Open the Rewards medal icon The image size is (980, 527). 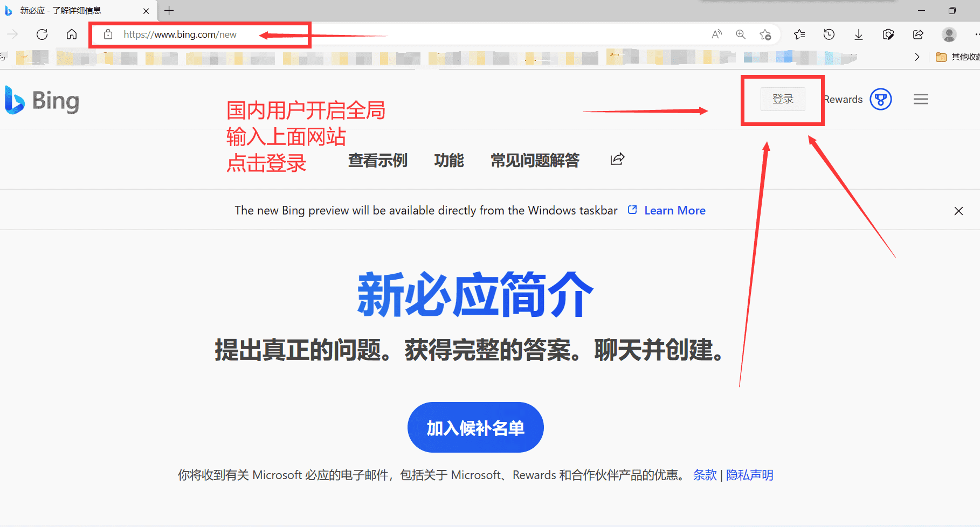tap(881, 99)
